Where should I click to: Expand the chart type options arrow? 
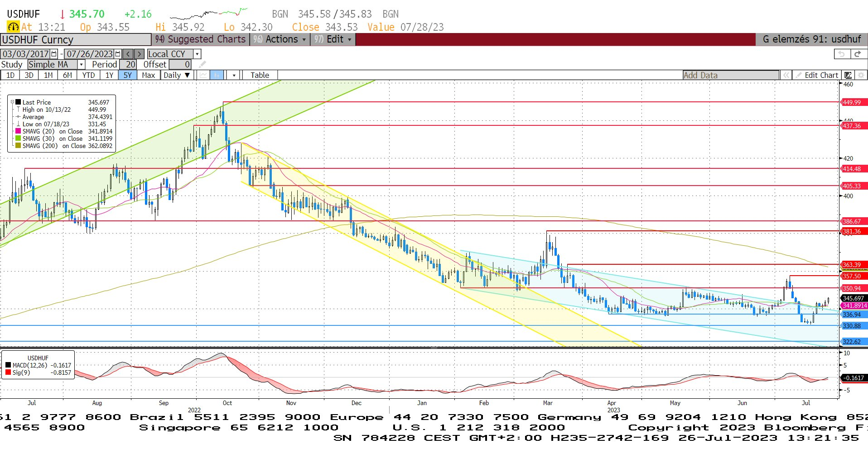[234, 75]
